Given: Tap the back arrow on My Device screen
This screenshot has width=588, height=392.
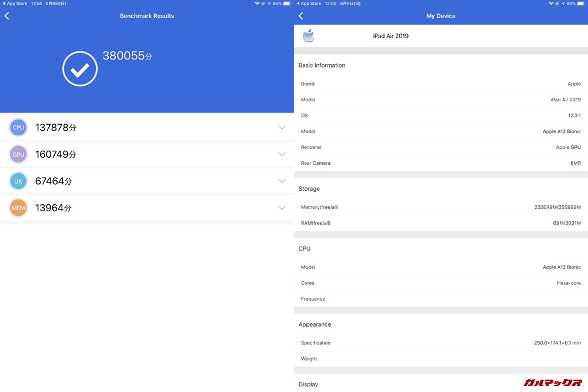Looking at the screenshot, I should coord(300,16).
